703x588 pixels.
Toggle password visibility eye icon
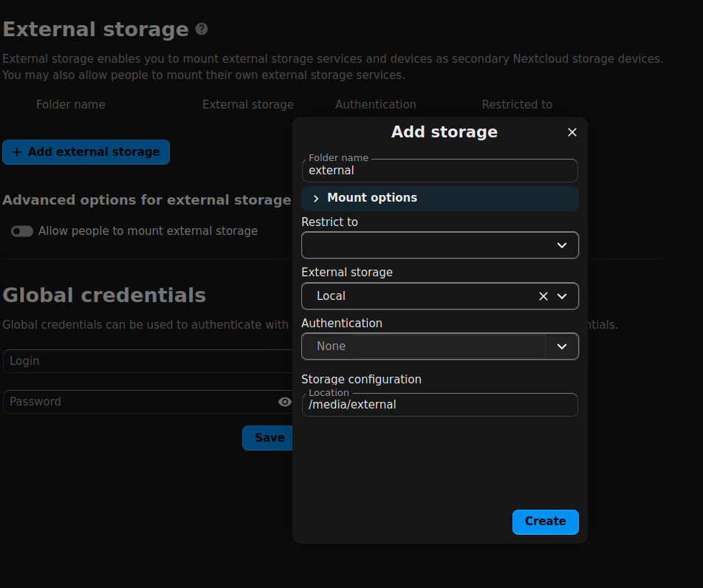(284, 402)
